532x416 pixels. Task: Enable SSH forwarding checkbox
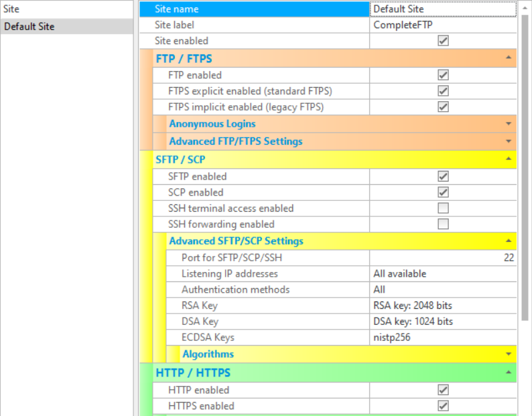click(443, 224)
